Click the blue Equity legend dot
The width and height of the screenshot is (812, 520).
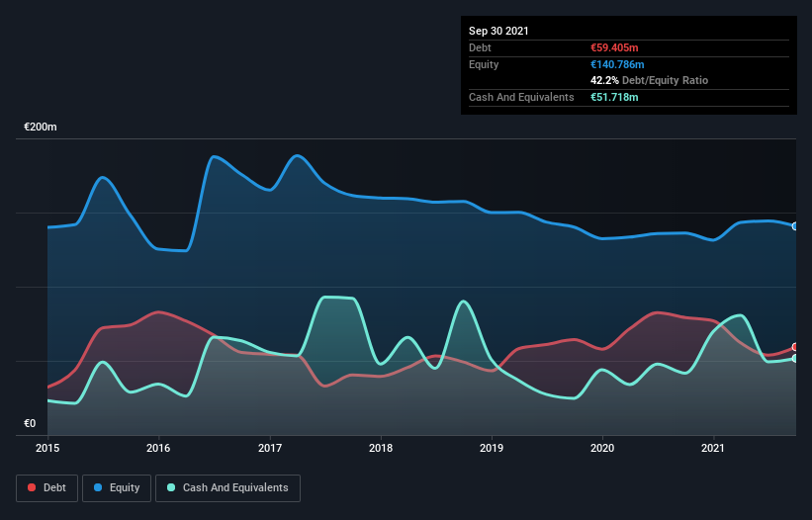(98, 487)
